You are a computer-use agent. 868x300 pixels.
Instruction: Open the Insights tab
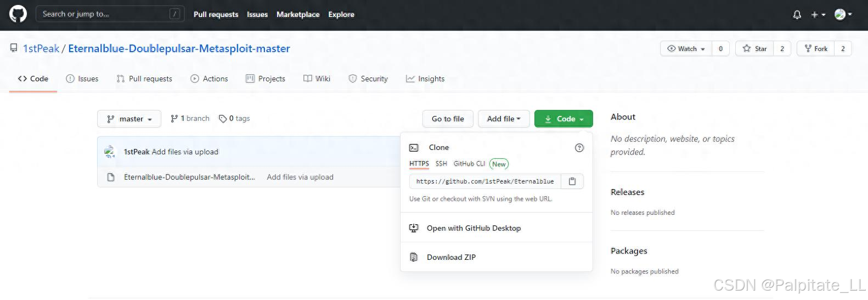point(425,79)
